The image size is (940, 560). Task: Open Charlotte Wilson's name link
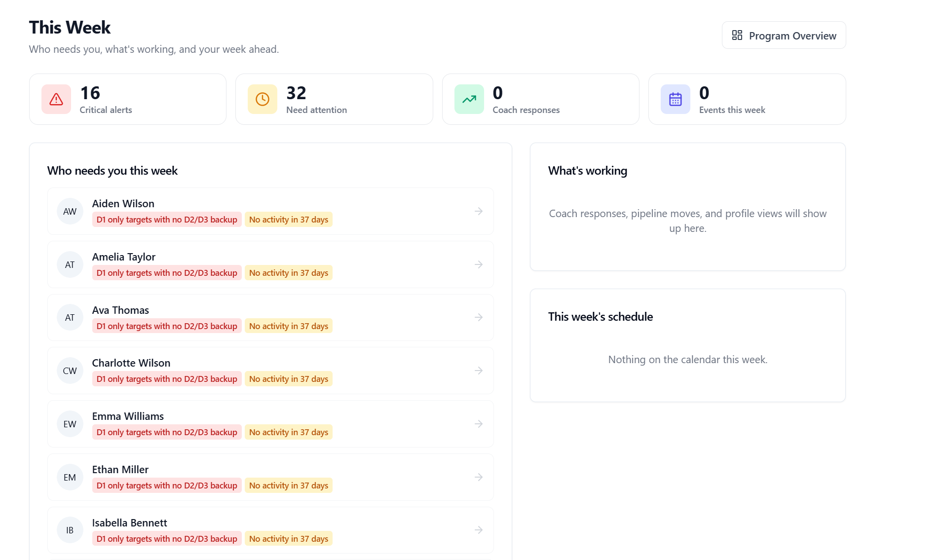tap(131, 363)
